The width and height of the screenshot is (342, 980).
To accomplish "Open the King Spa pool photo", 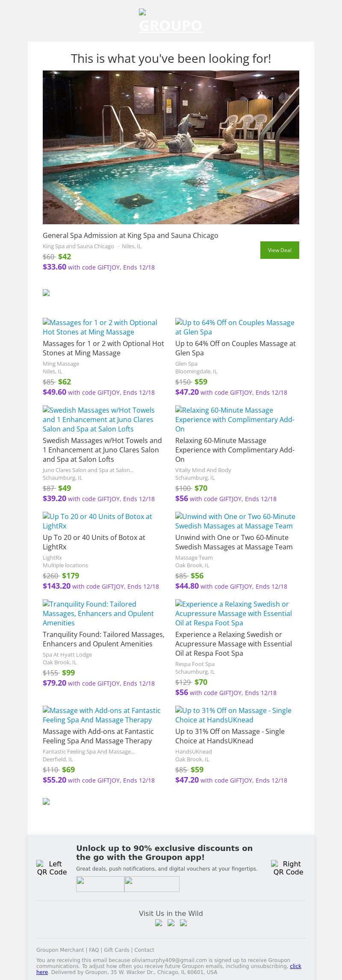I will pos(171,147).
